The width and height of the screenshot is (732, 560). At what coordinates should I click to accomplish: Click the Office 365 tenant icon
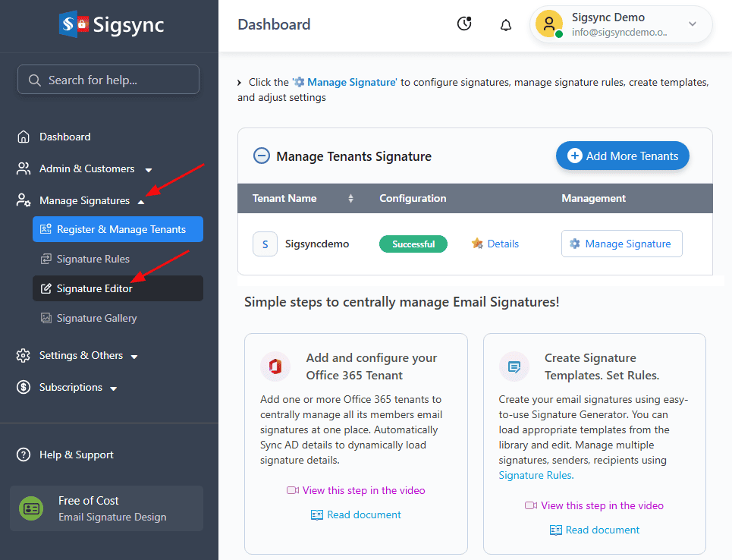point(275,367)
